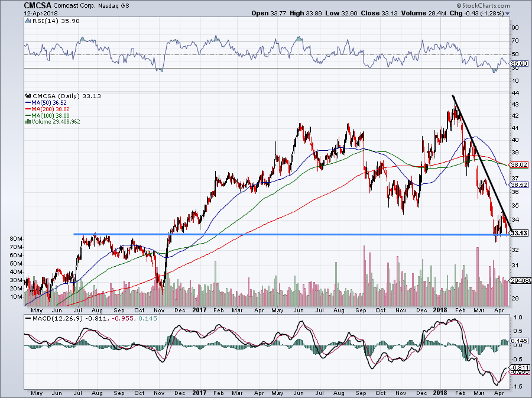Select the CMCSA ticker symbol title

tap(38, 6)
